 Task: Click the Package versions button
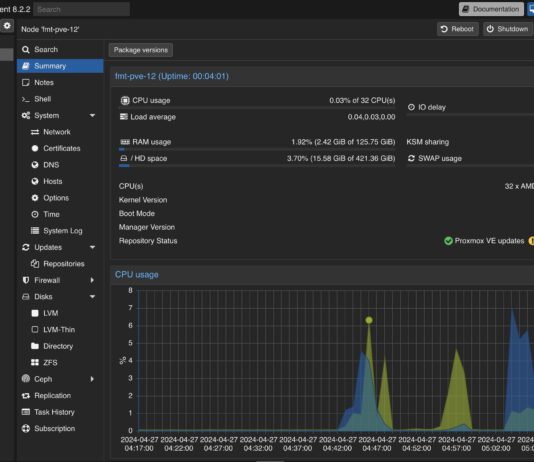(141, 50)
